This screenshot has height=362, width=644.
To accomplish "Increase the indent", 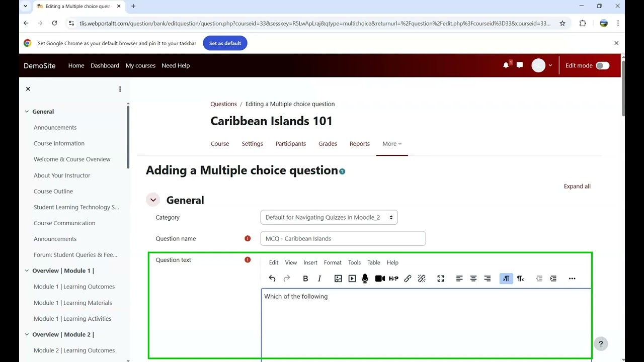I will (553, 279).
